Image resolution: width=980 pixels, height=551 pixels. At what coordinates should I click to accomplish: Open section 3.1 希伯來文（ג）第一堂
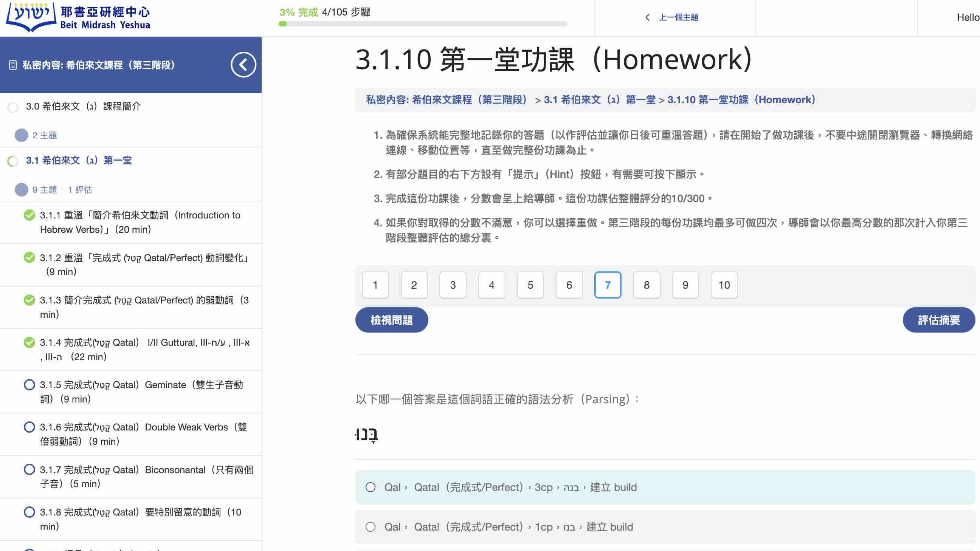coord(79,161)
